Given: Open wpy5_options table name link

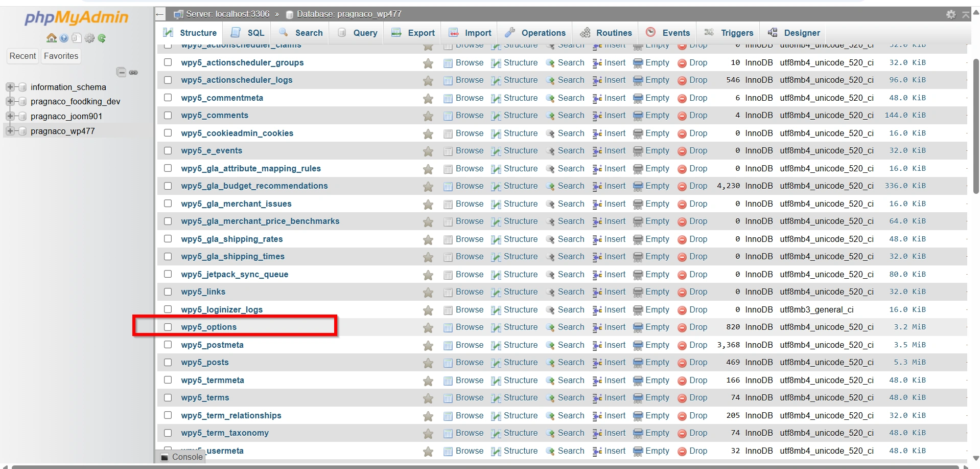Looking at the screenshot, I should (208, 327).
